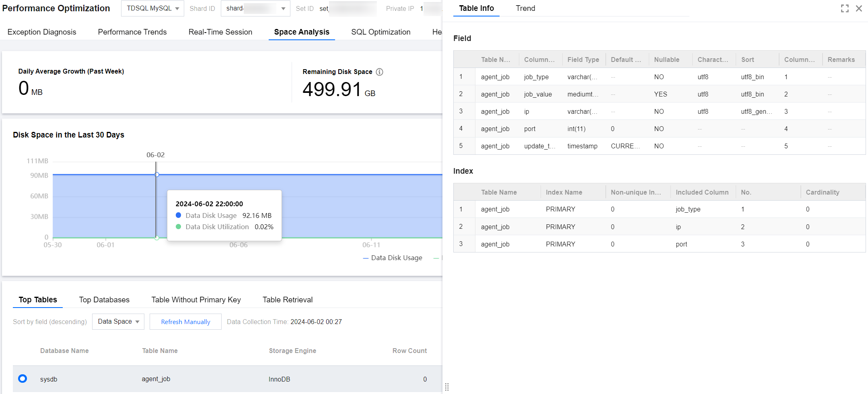868x394 pixels.
Task: Open the Top Databases tab
Action: [x=104, y=300]
